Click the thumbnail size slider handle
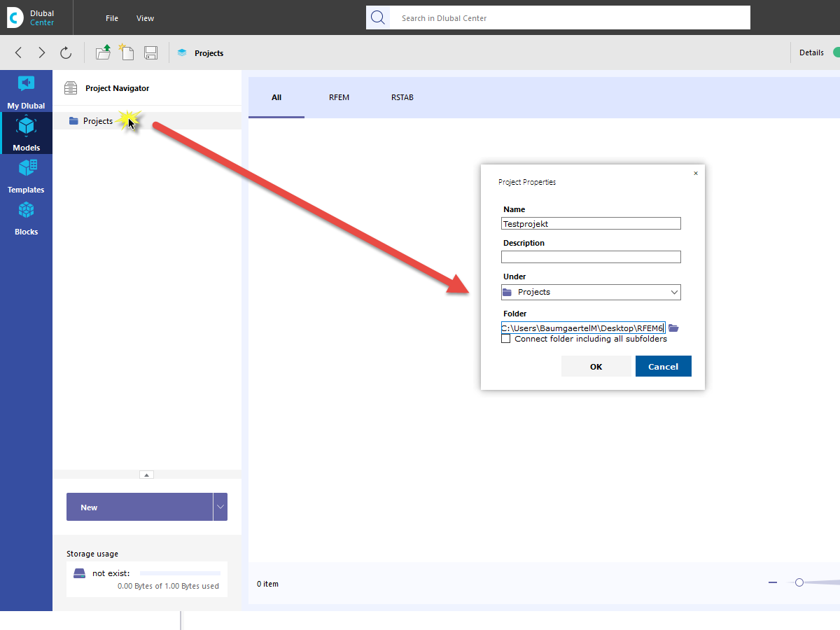Viewport: 840px width, 630px height. [799, 582]
